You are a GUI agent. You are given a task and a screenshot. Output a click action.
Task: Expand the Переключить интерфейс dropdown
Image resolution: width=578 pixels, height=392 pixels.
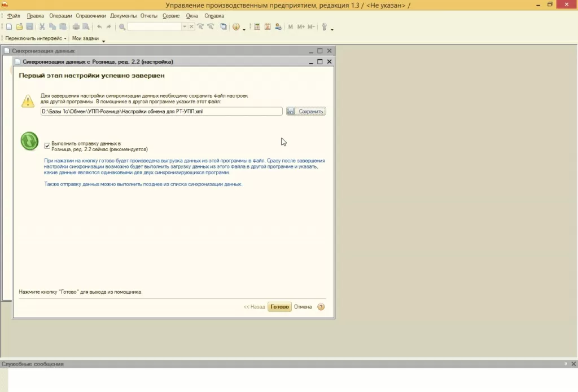(x=36, y=38)
